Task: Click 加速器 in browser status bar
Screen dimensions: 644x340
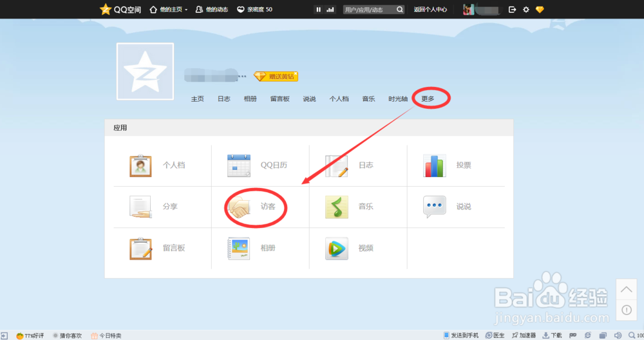Action: 524,335
